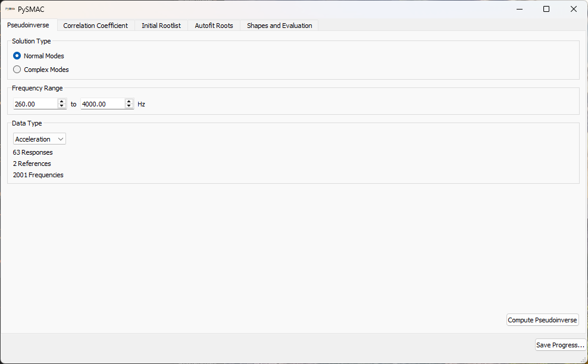Switch to the Correlation Coefficient tab
This screenshot has height=364, width=588.
pos(95,26)
